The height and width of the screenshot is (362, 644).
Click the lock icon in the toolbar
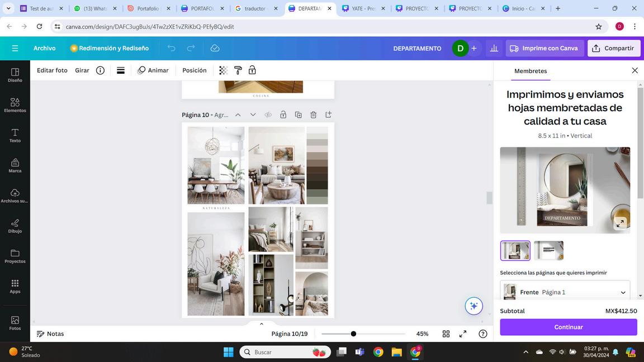point(252,70)
